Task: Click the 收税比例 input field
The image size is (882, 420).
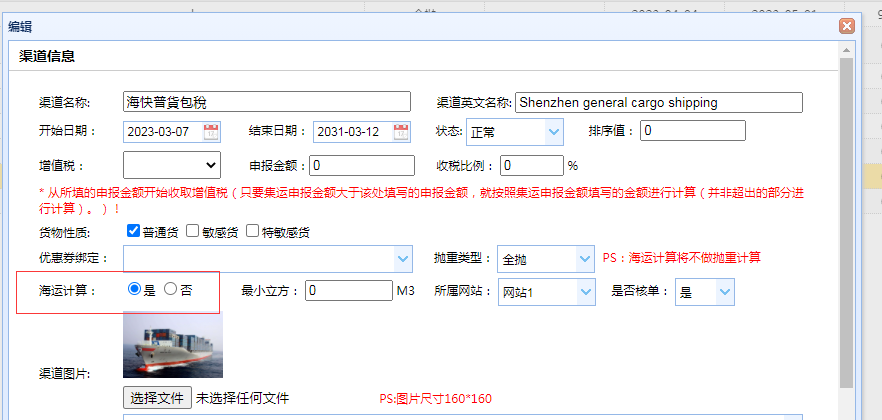Action: click(532, 165)
